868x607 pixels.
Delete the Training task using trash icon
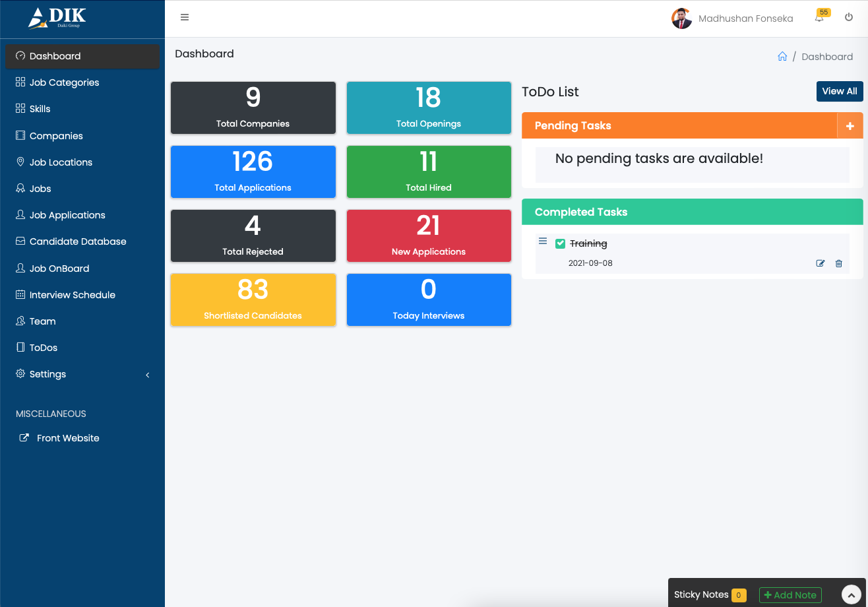pos(839,263)
